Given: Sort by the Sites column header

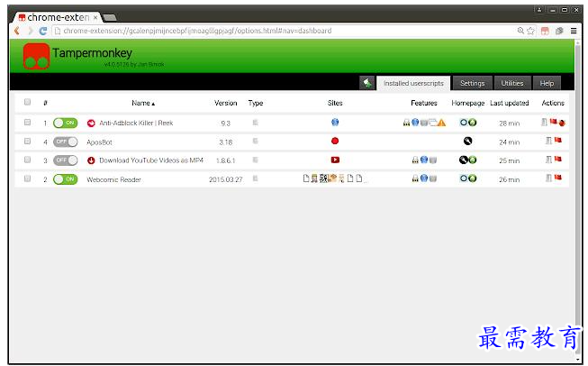Looking at the screenshot, I should click(x=335, y=103).
